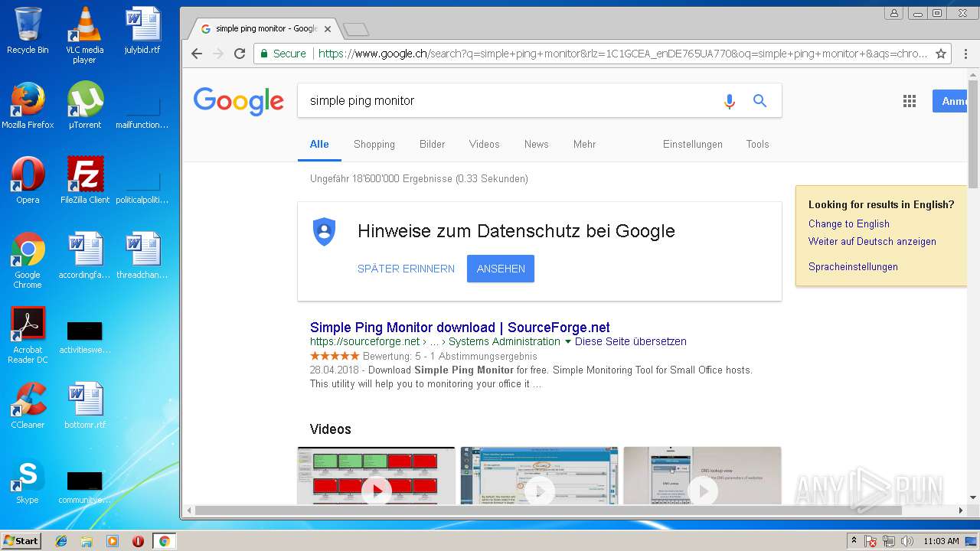The width and height of the screenshot is (980, 551).
Task: Click Weiter auf Deutsch anzeigen link
Action: tap(872, 241)
